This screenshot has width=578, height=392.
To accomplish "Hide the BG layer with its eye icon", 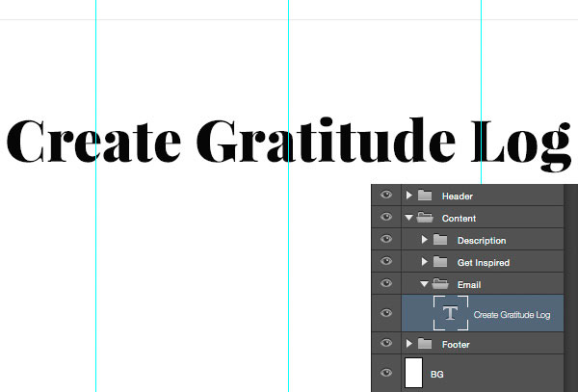I will (x=386, y=373).
